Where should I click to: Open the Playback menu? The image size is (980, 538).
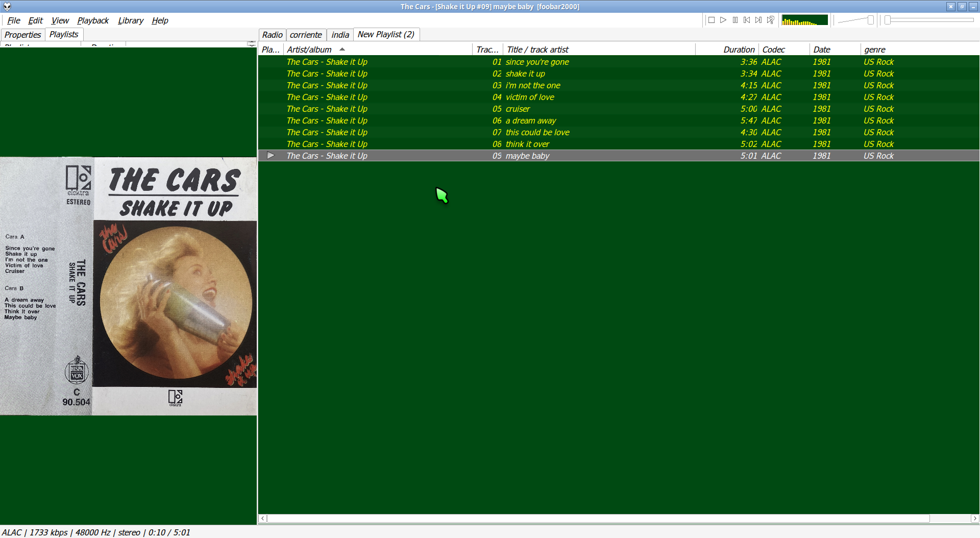tap(93, 20)
